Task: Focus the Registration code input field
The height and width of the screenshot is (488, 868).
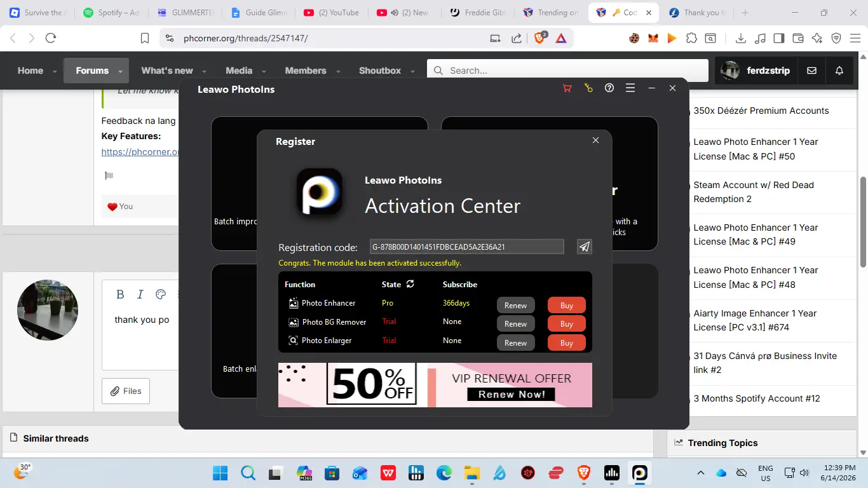Action: pos(467,247)
